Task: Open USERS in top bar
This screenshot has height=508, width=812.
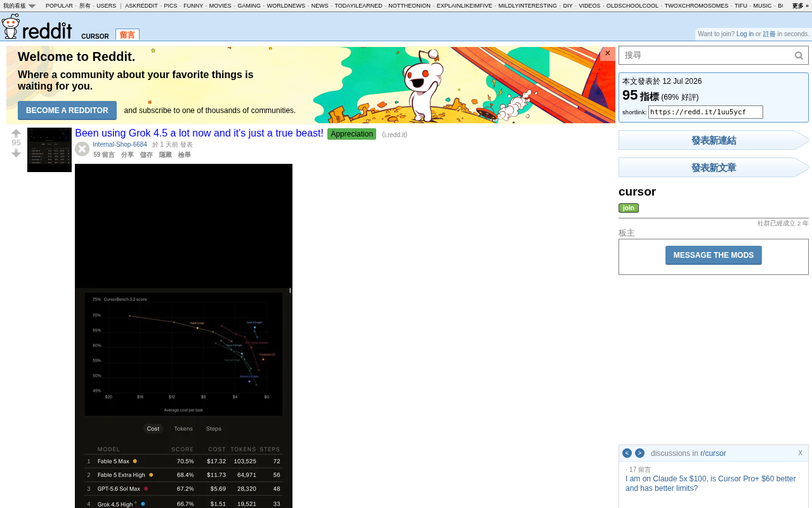Action: point(107,6)
